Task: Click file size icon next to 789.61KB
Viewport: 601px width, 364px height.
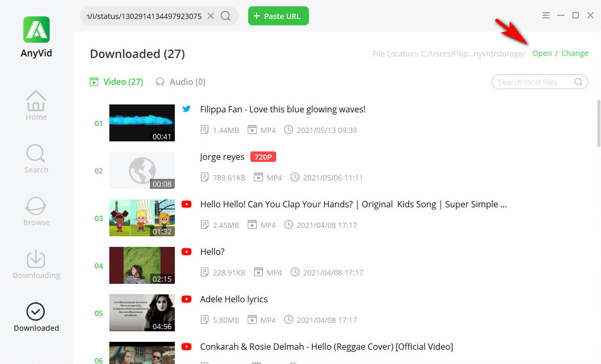Action: click(205, 177)
